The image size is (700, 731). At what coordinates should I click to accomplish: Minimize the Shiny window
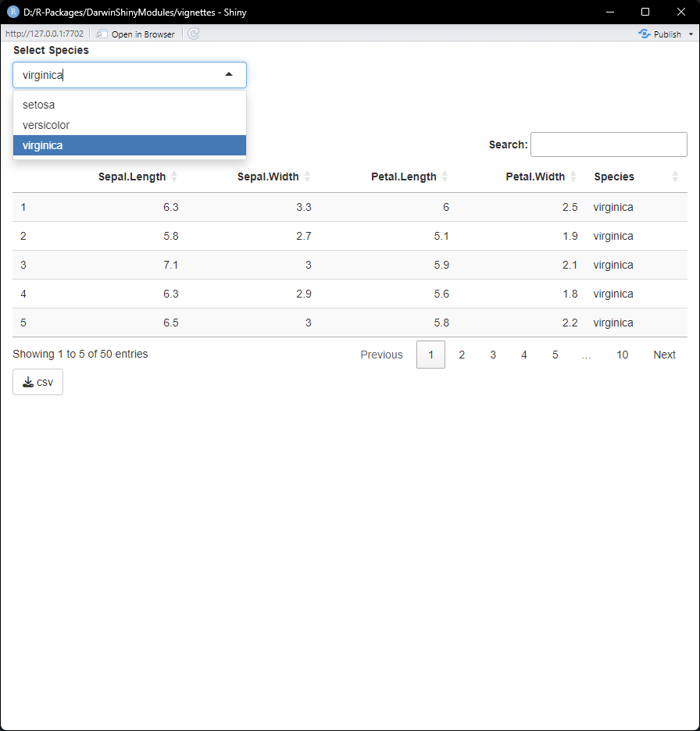coord(609,12)
